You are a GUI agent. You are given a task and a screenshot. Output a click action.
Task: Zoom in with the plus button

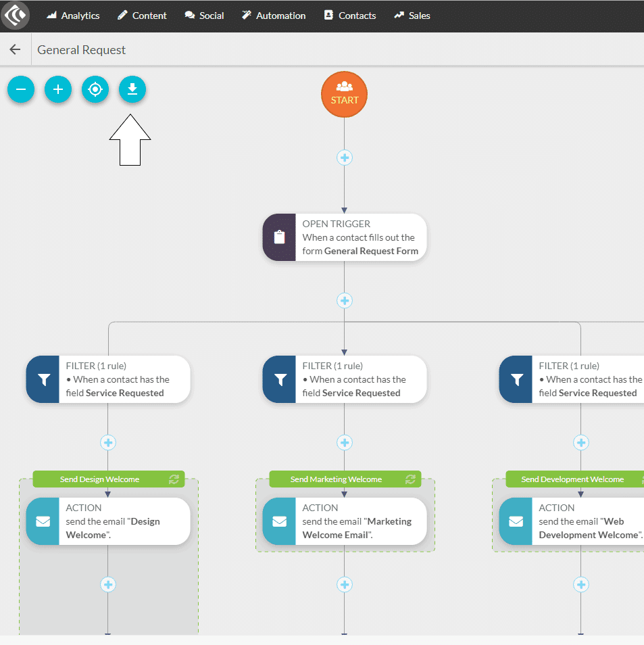tap(58, 89)
